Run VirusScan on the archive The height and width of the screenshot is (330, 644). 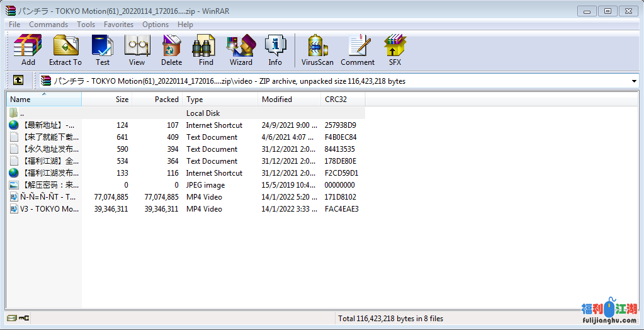tap(317, 50)
